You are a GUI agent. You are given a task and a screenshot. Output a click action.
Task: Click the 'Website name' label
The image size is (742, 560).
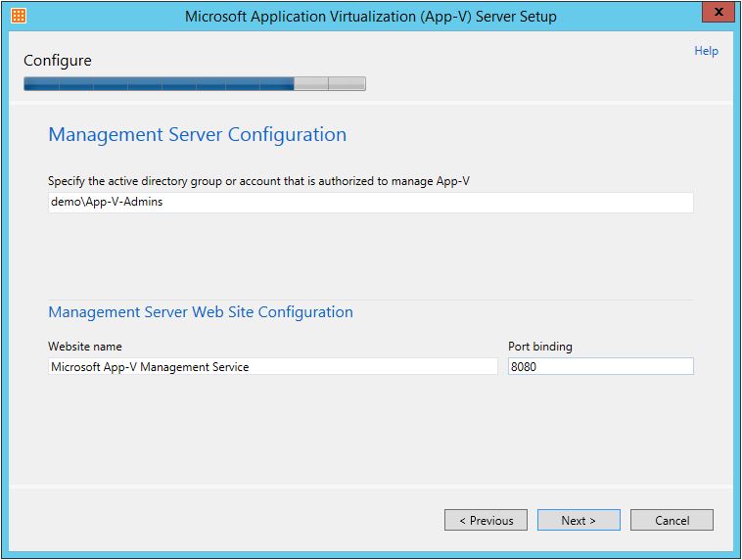pos(85,347)
